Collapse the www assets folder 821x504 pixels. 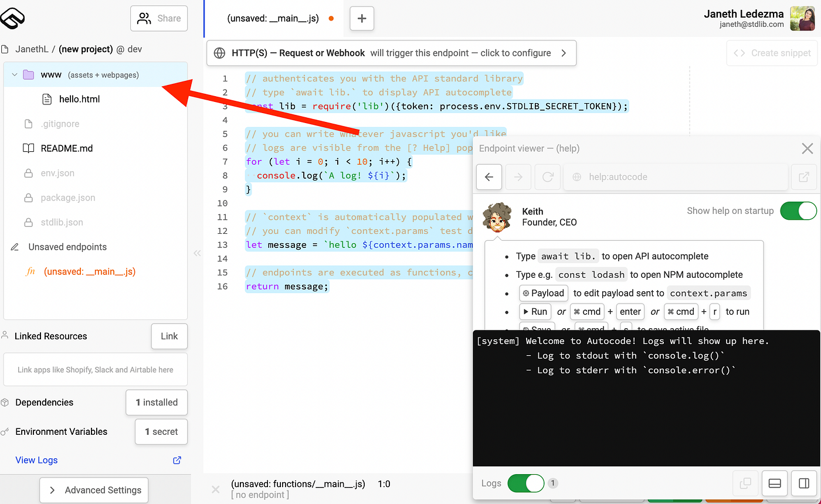click(x=14, y=74)
